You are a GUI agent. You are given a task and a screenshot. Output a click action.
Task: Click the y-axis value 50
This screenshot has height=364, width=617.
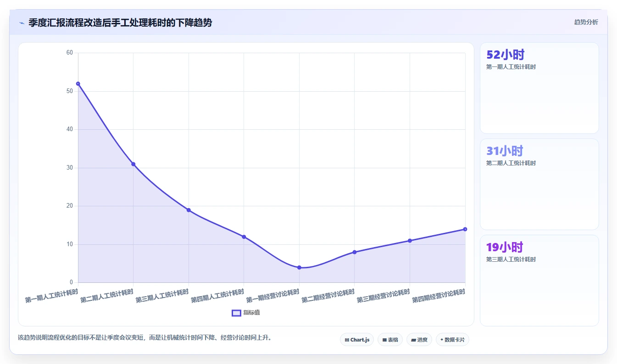click(x=70, y=91)
